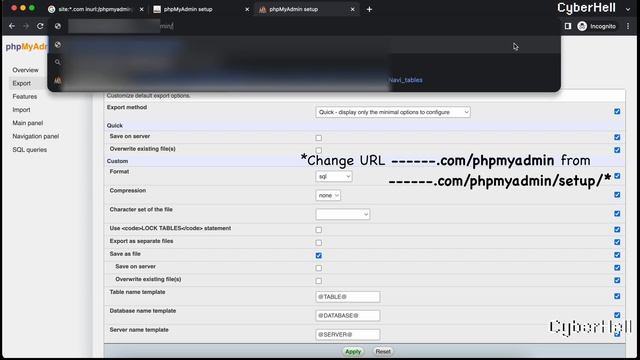Open the Character set of the file dropdown
The width and height of the screenshot is (640, 360).
pos(343,214)
